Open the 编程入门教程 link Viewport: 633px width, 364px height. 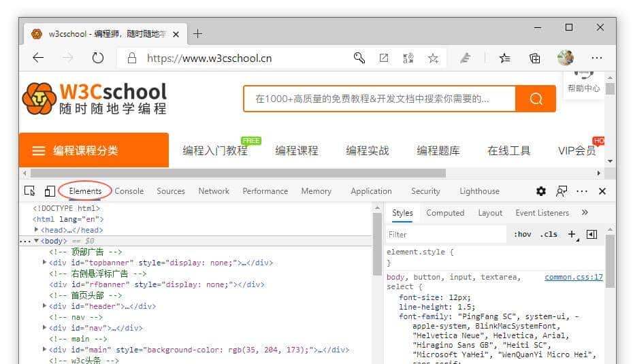click(x=215, y=150)
